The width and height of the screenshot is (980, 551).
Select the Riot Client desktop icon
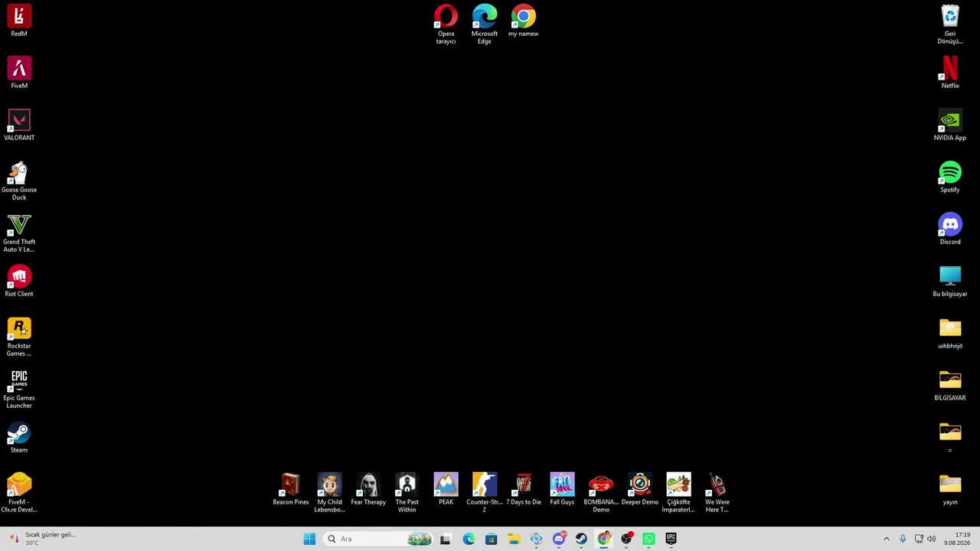pos(19,281)
